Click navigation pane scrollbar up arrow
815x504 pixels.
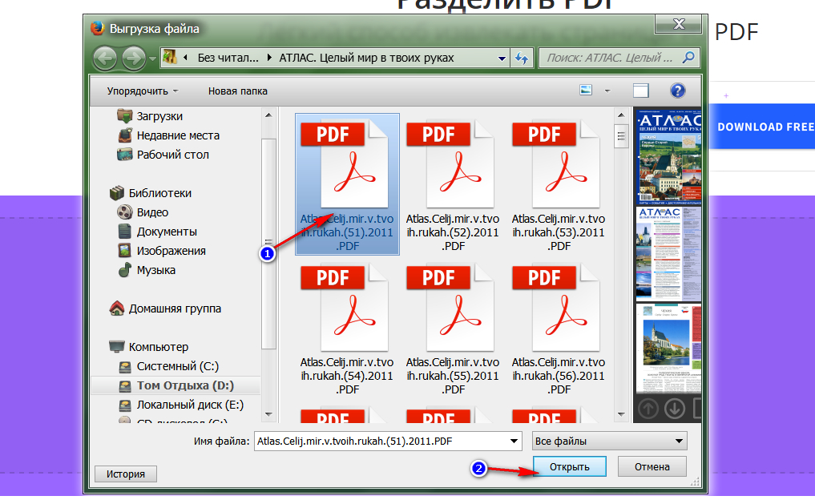(268, 115)
